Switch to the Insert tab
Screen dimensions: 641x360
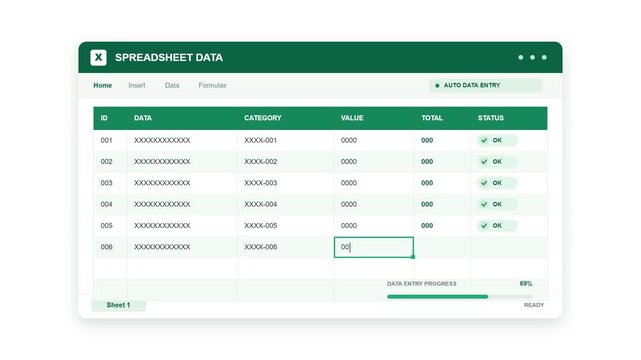[x=137, y=85]
